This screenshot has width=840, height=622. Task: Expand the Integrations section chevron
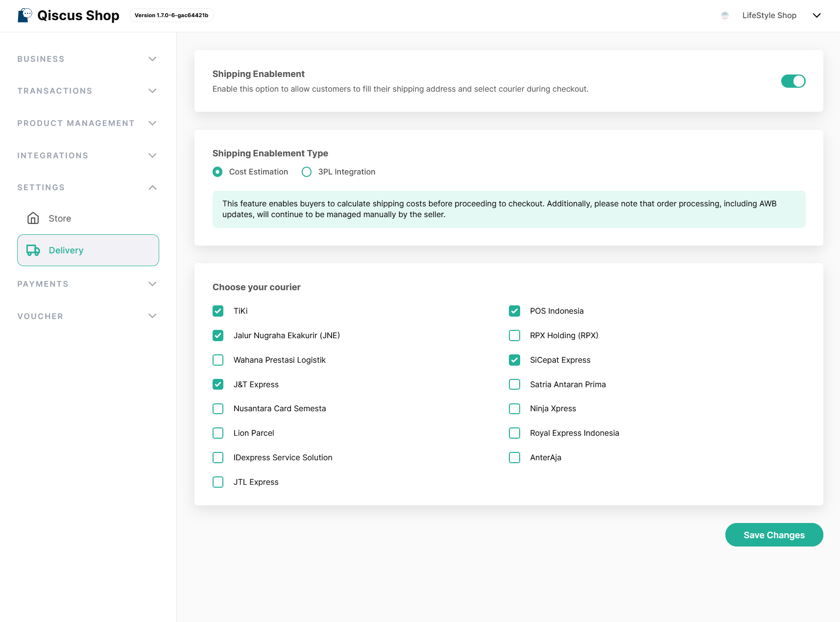[152, 155]
